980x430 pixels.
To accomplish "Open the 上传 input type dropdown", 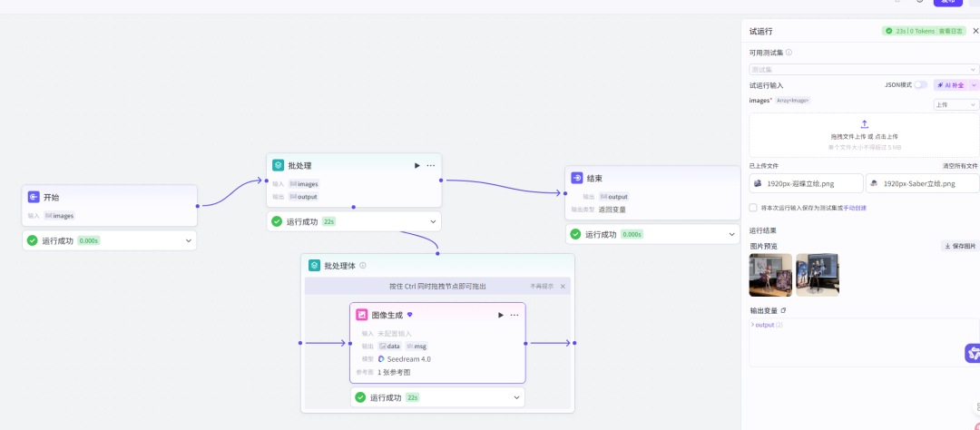I will tap(955, 104).
